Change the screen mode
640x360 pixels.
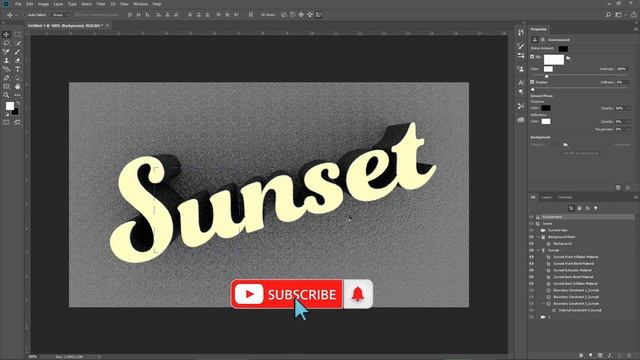click(x=17, y=122)
